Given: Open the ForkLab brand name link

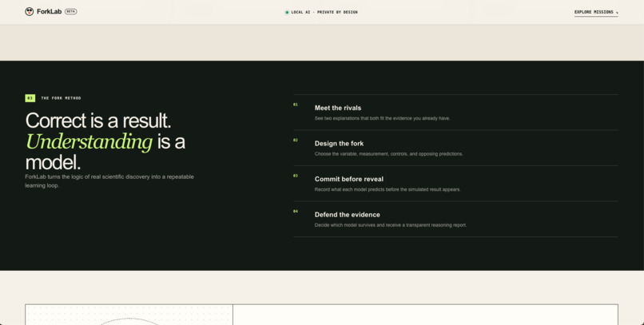Looking at the screenshot, I should [49, 11].
